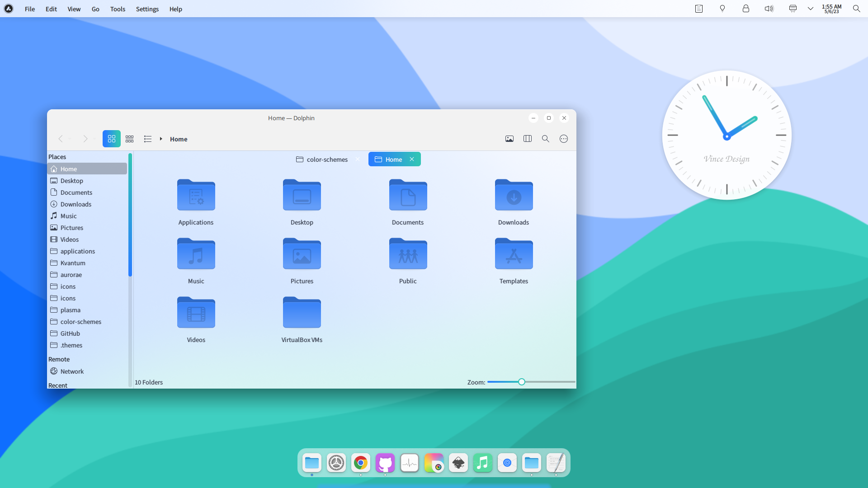Open the Tools menu
Image resolution: width=868 pixels, height=488 pixels.
point(118,9)
